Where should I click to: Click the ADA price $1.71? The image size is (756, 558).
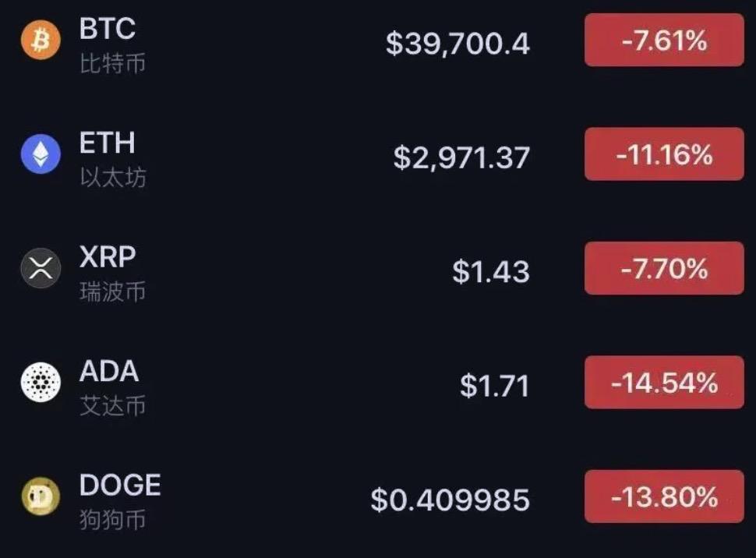pos(494,386)
